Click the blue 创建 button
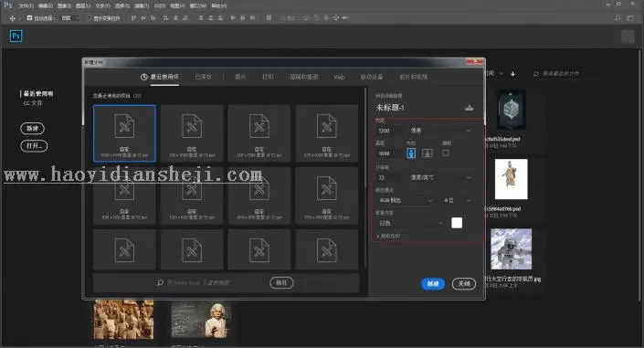644x348 pixels. (x=433, y=283)
